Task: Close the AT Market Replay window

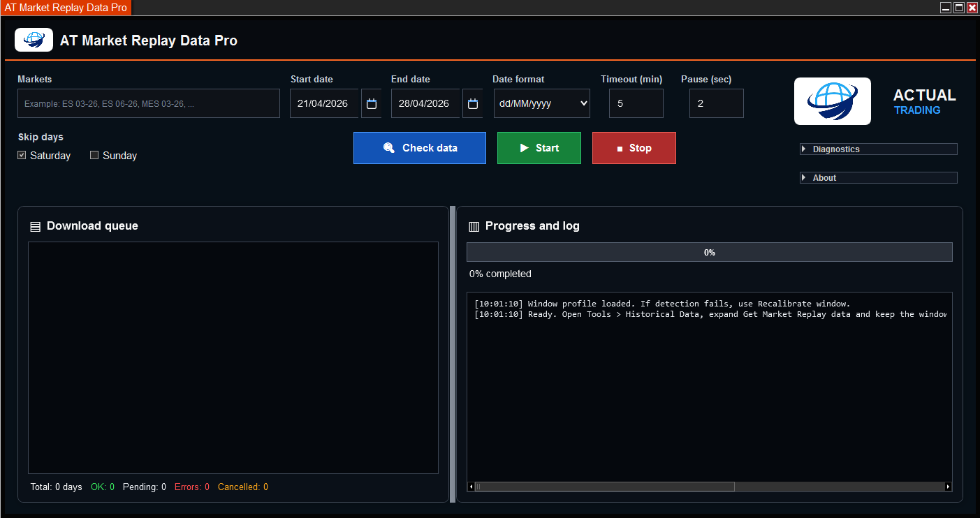Action: pos(972,8)
